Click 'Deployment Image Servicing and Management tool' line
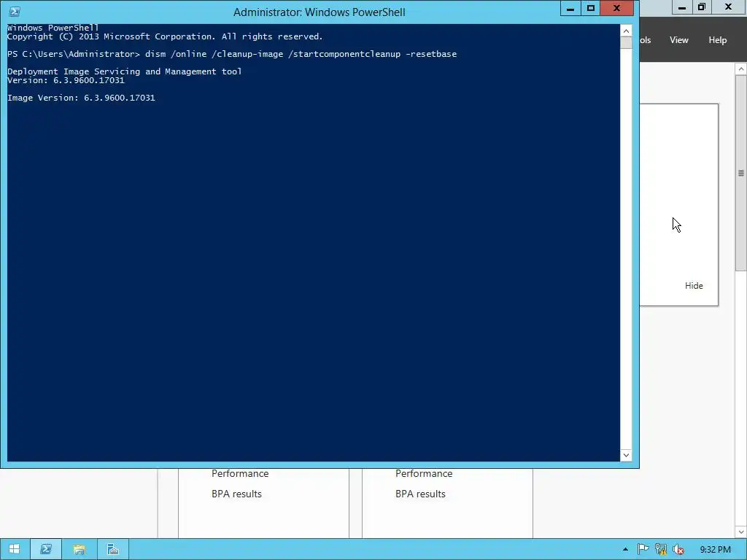The height and width of the screenshot is (560, 747). (x=124, y=71)
